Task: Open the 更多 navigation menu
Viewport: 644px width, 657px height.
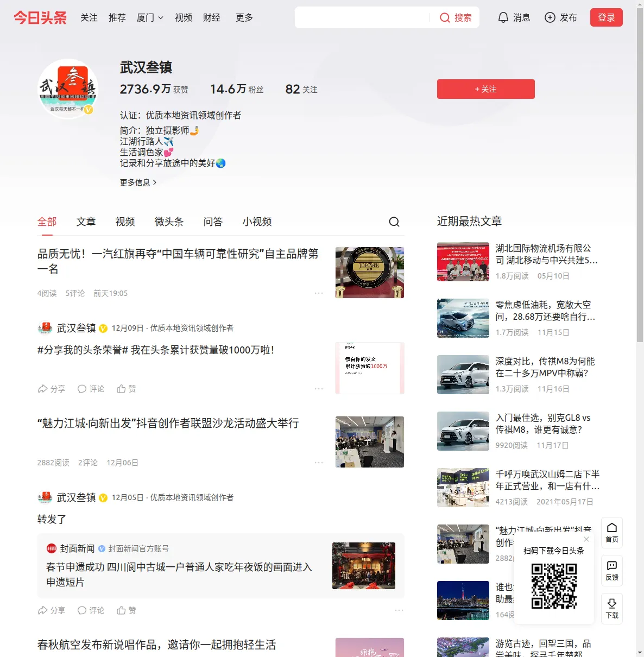Action: (x=244, y=17)
